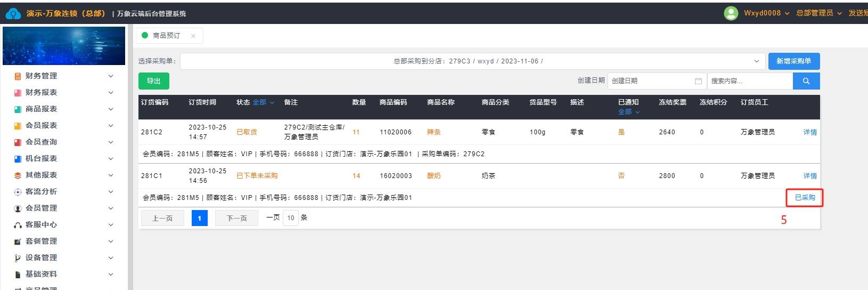The height and width of the screenshot is (290, 868).
Task: Click the page size input showing 10
Action: 291,218
